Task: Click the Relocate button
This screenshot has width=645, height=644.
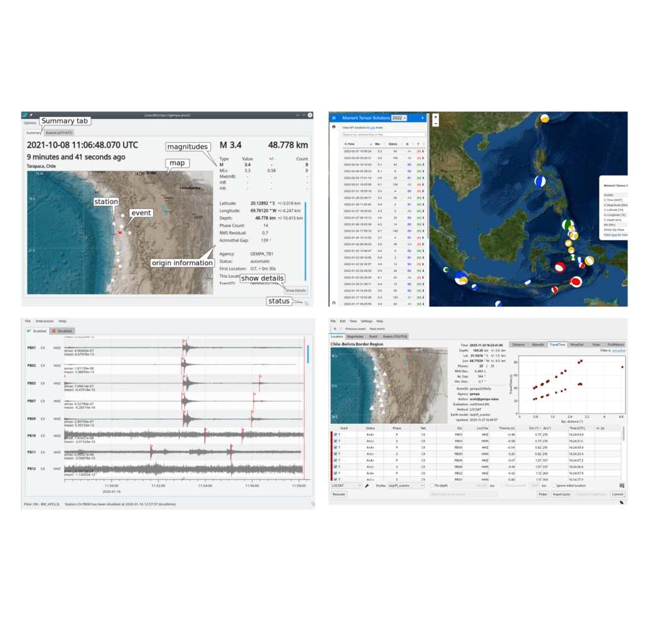Action: pyautogui.click(x=339, y=495)
